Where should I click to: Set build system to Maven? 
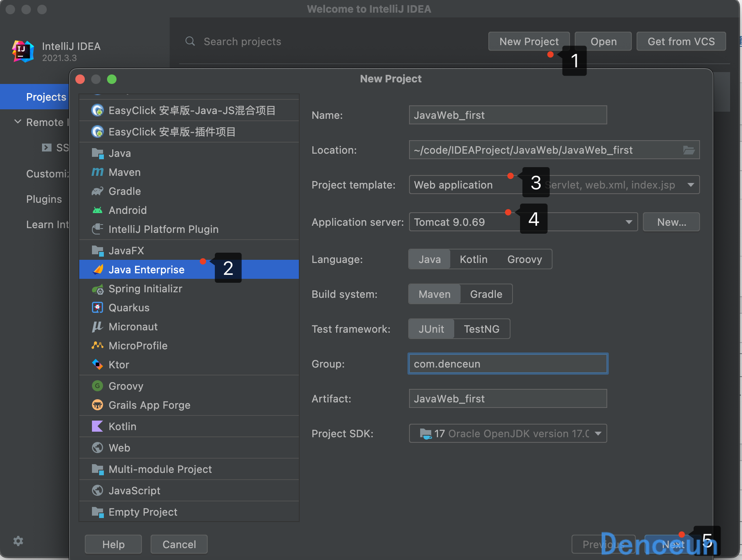tap(434, 294)
